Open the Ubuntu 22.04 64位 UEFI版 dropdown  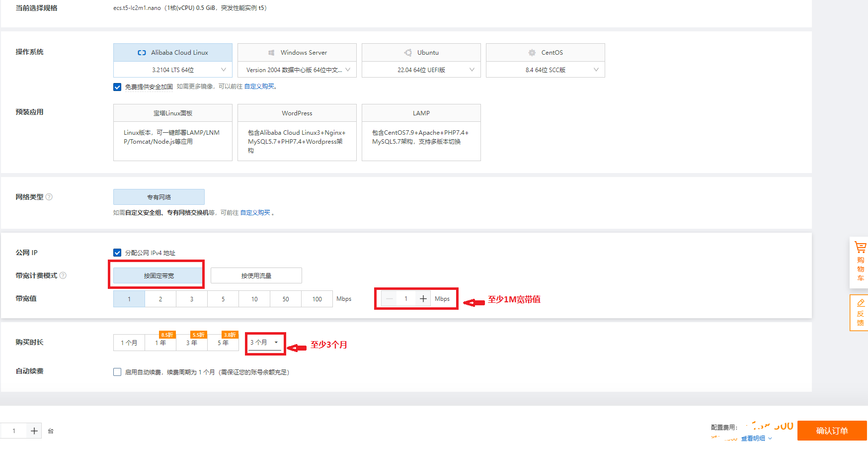click(421, 70)
